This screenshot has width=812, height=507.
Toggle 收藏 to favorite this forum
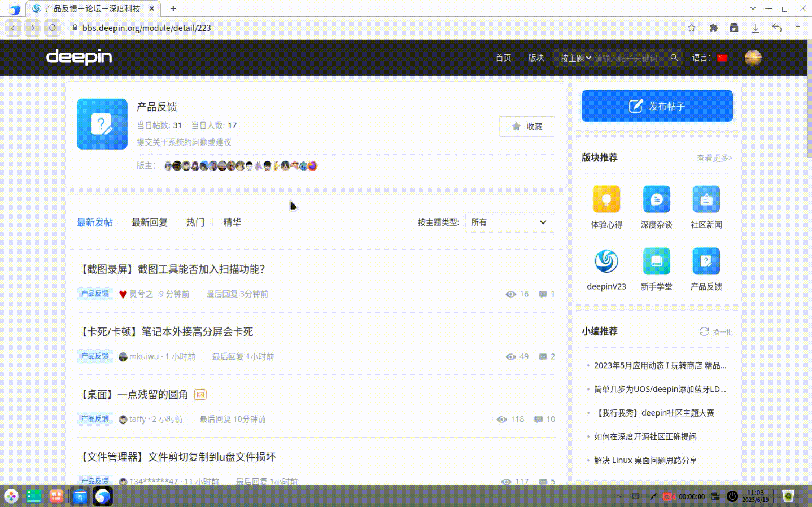526,126
